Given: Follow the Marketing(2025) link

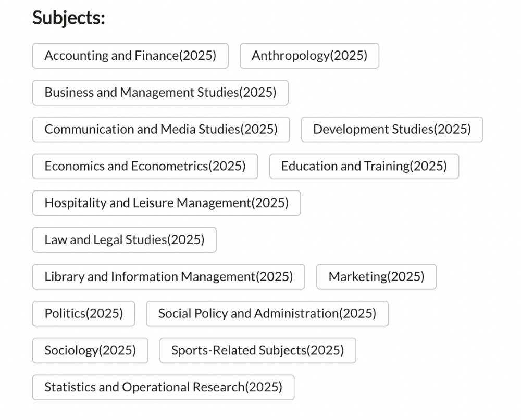Looking at the screenshot, I should [x=376, y=277].
